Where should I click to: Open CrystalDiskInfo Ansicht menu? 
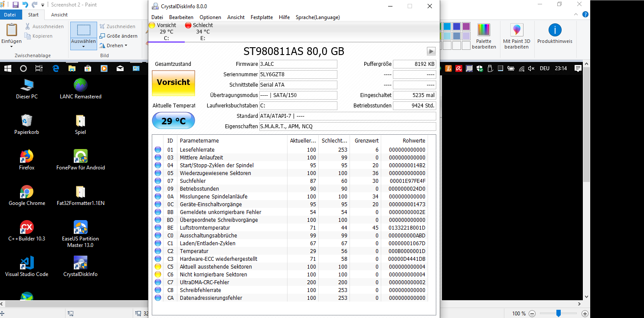236,17
